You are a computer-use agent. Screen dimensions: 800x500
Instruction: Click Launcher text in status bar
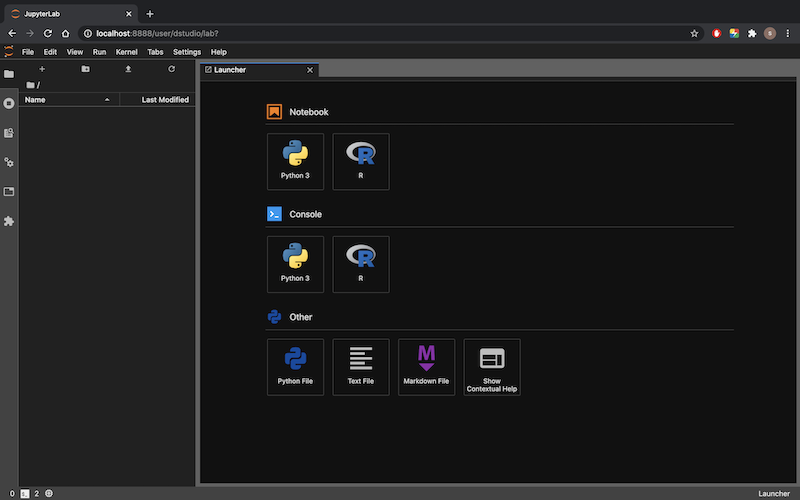[774, 493]
